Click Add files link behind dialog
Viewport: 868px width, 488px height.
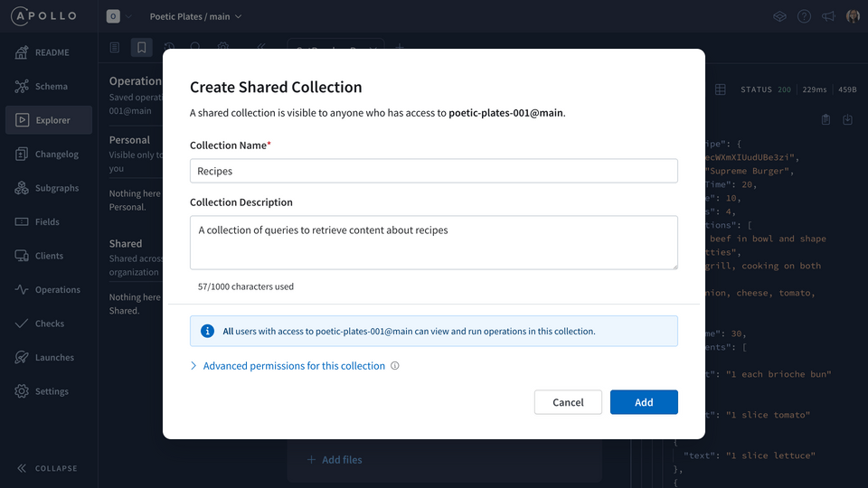click(335, 460)
